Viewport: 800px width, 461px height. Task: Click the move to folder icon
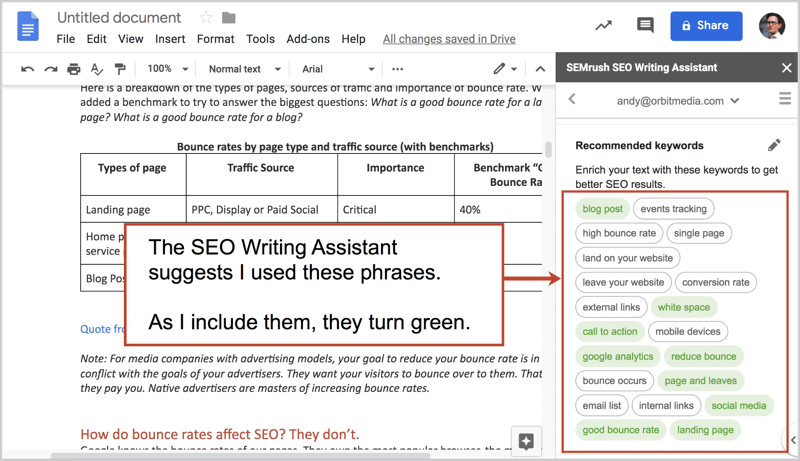(x=229, y=18)
